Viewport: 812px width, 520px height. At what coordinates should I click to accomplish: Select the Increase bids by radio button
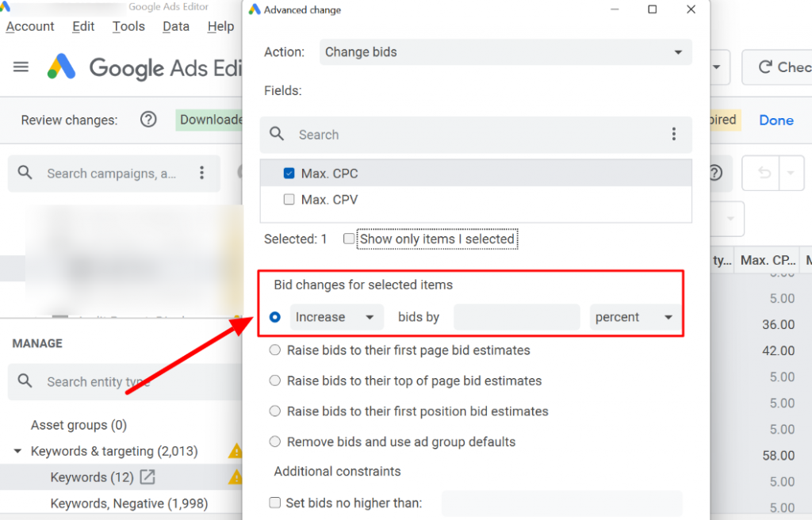point(275,316)
